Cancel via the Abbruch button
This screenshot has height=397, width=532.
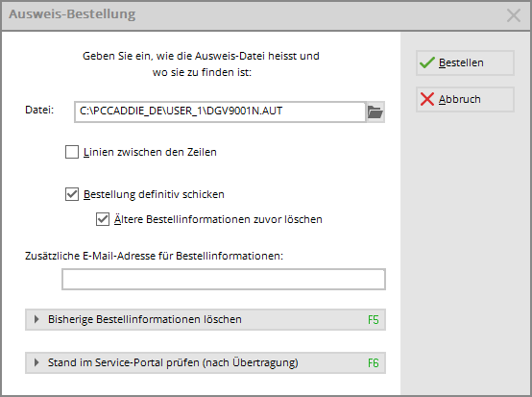pos(465,100)
